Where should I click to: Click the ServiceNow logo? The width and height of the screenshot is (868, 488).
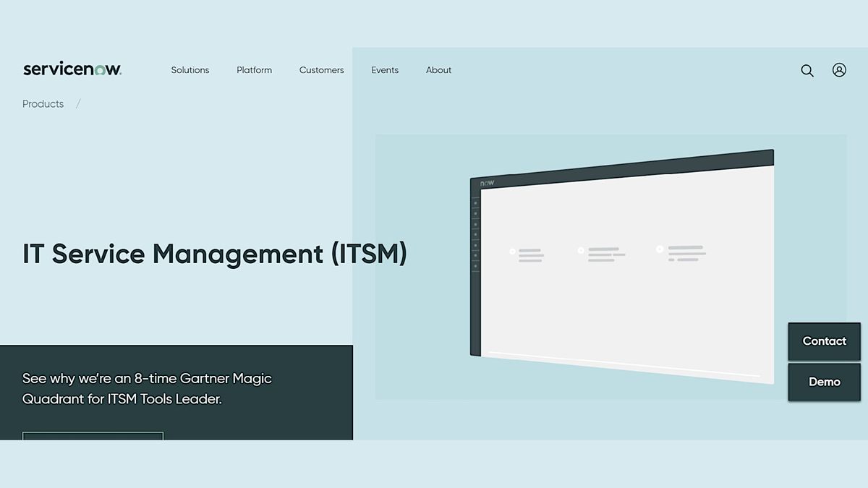[72, 69]
